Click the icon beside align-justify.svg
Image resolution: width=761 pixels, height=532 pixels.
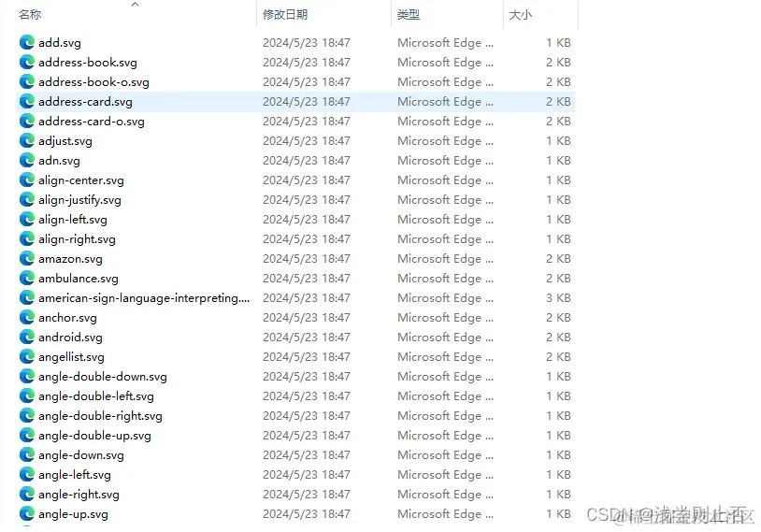click(27, 199)
